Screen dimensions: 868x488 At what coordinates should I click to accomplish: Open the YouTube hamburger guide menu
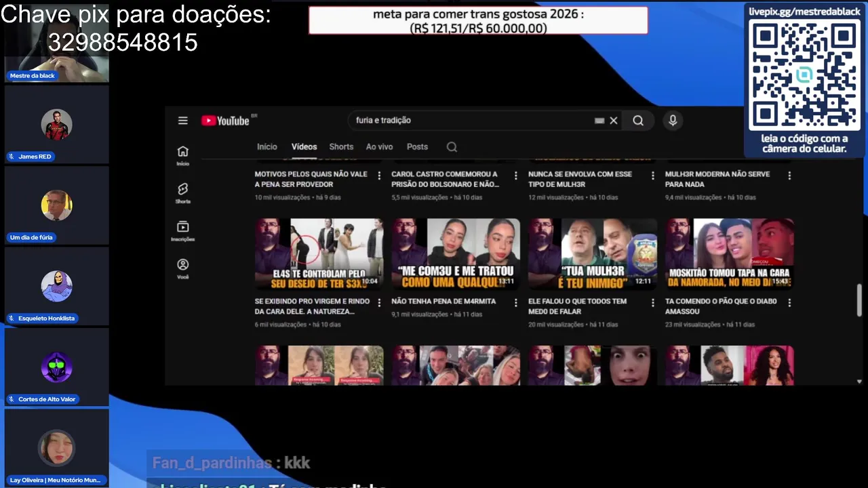coord(182,121)
